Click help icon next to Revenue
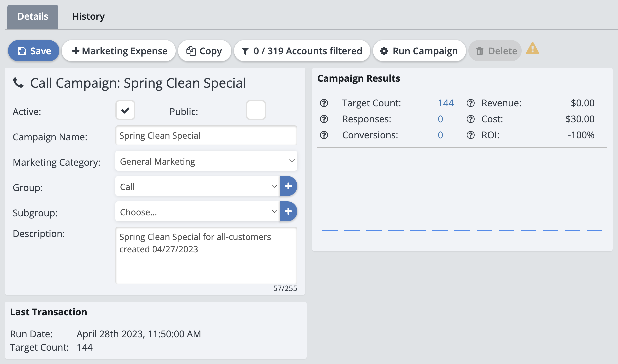 [470, 103]
